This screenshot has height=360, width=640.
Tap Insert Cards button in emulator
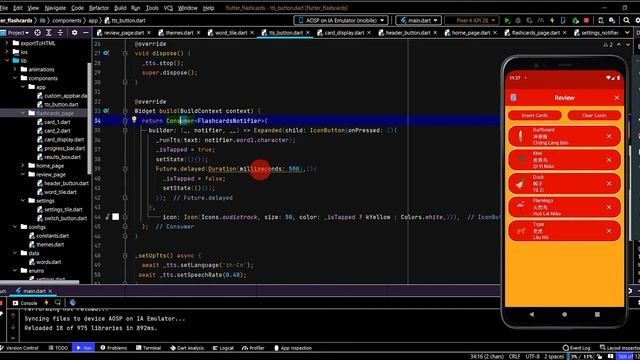[x=534, y=116]
